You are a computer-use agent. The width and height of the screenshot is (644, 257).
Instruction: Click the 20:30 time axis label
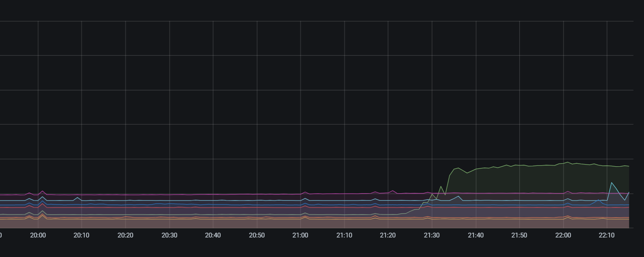(169, 235)
